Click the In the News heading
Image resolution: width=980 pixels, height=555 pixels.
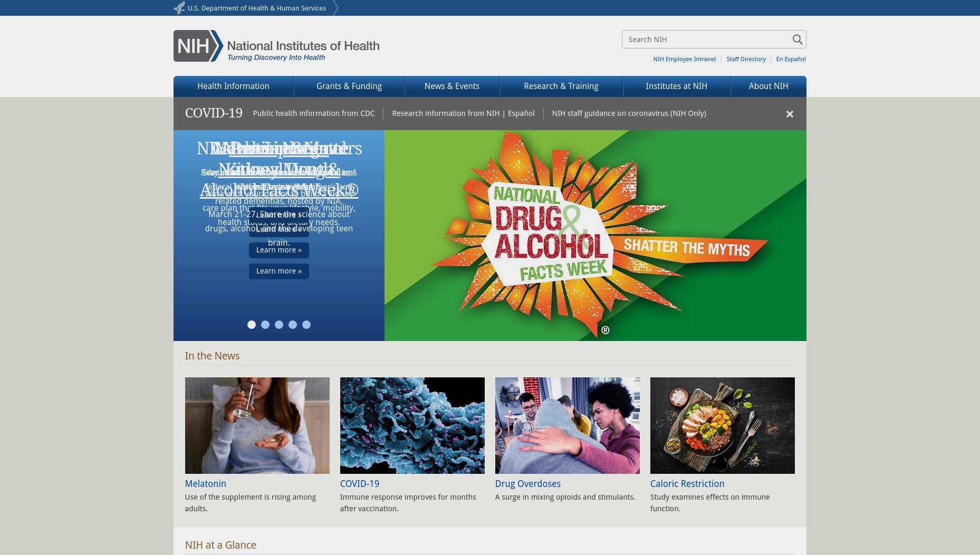(212, 356)
